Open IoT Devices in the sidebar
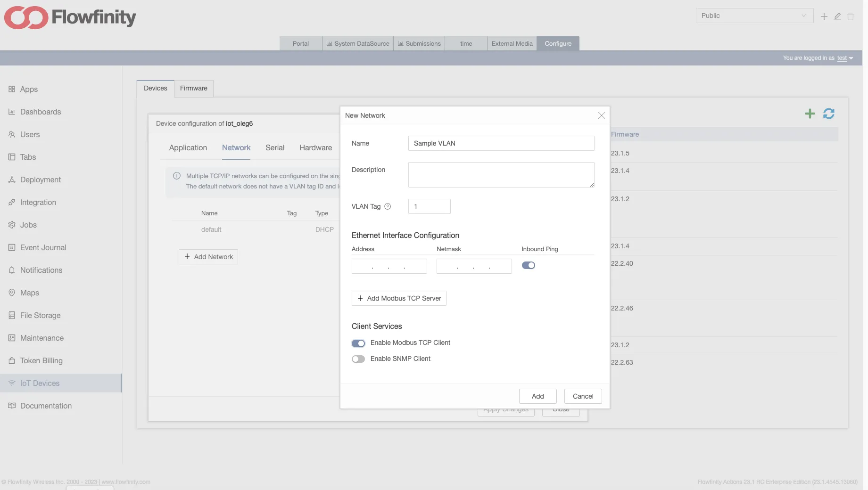 40,383
